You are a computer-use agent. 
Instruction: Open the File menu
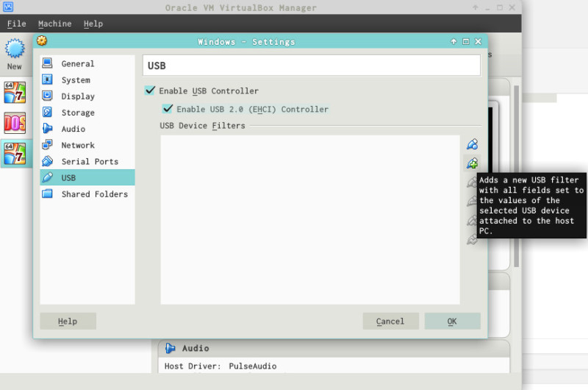pos(16,24)
